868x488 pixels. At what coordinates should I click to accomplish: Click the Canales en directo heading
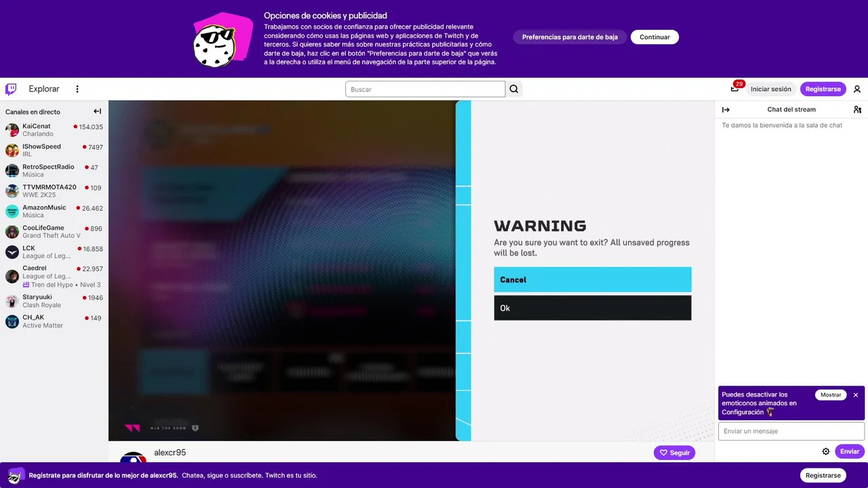(x=33, y=112)
